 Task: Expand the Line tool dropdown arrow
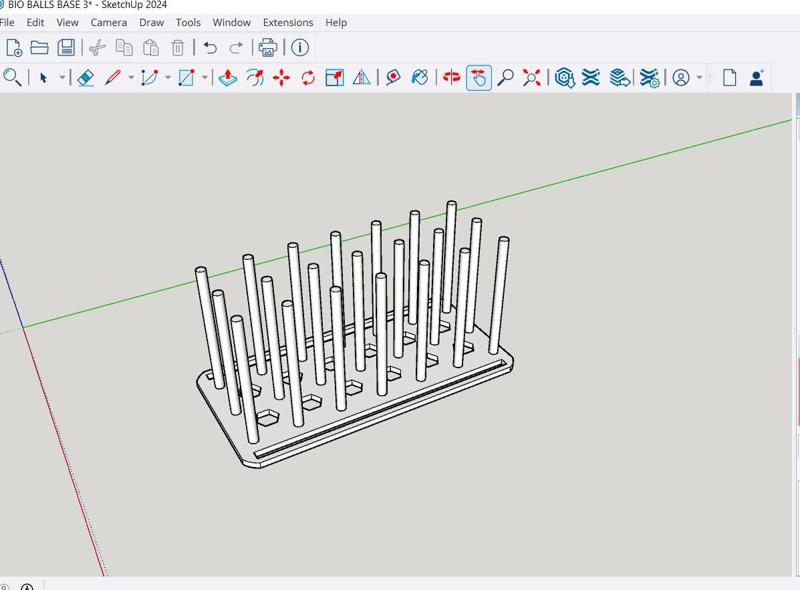coord(130,78)
